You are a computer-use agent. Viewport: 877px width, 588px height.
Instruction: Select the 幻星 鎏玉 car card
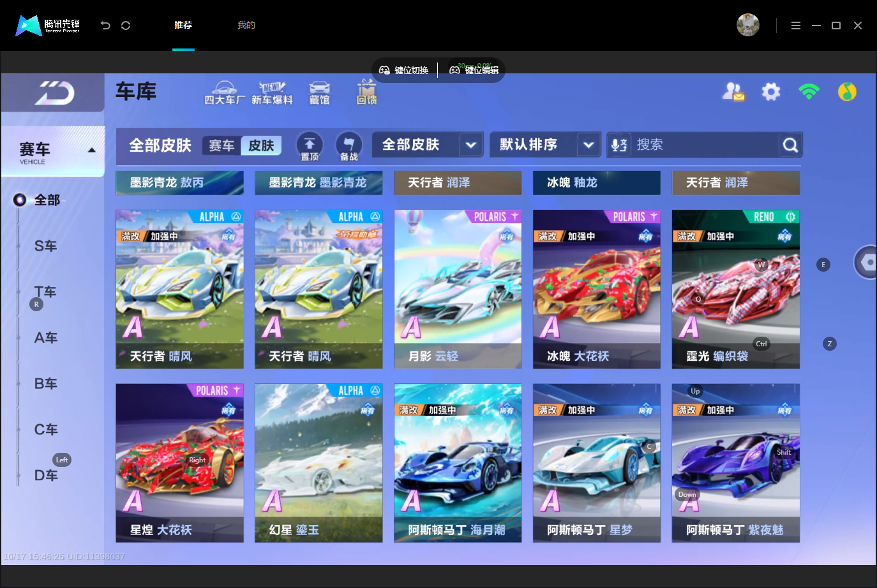click(319, 463)
